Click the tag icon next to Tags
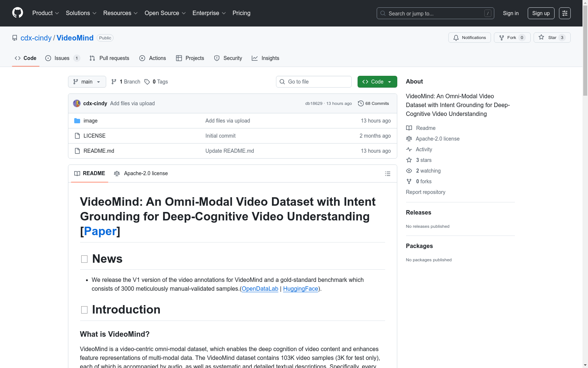The width and height of the screenshot is (588, 368). (x=147, y=82)
